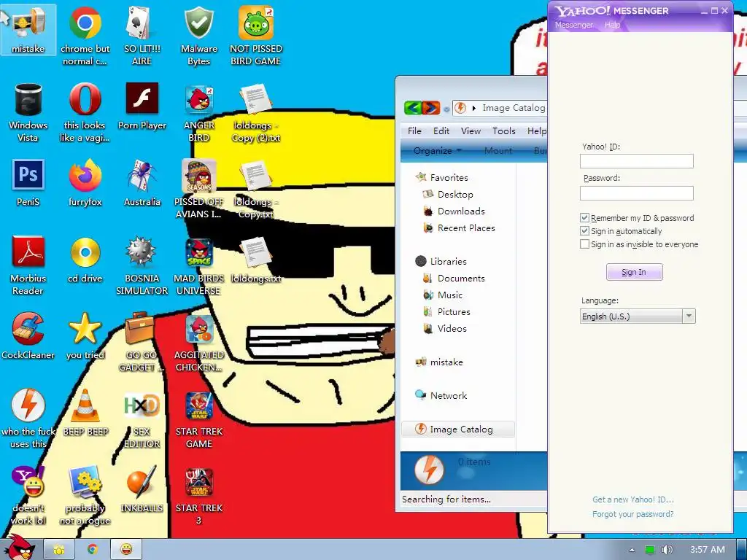Select 'PISSED OFF AVIANS' Seasons icon

click(198, 189)
